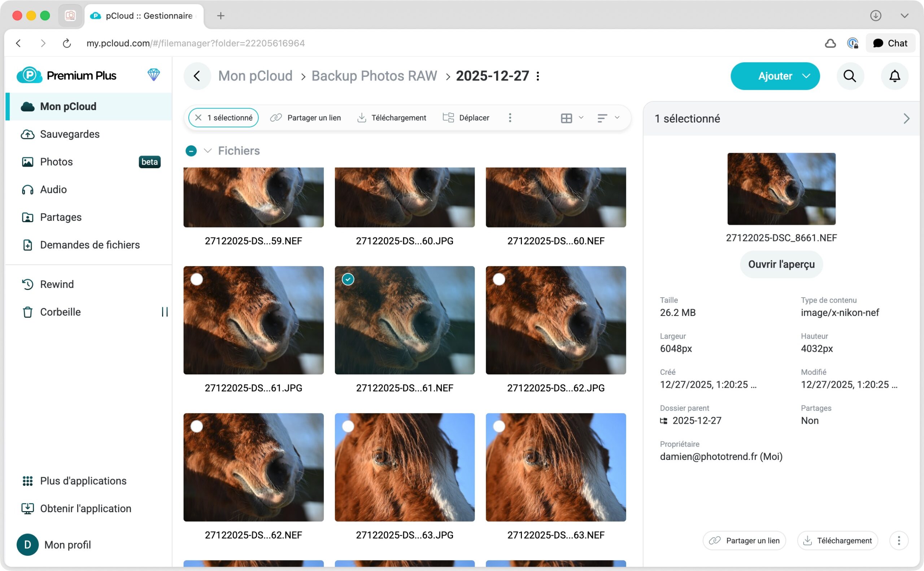Uncheck the selected 61.NEF file checkbox
The image size is (924, 571).
(348, 279)
